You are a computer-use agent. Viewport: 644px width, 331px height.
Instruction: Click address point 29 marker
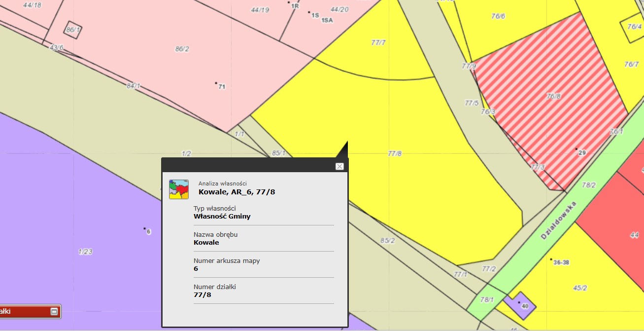(x=576, y=149)
